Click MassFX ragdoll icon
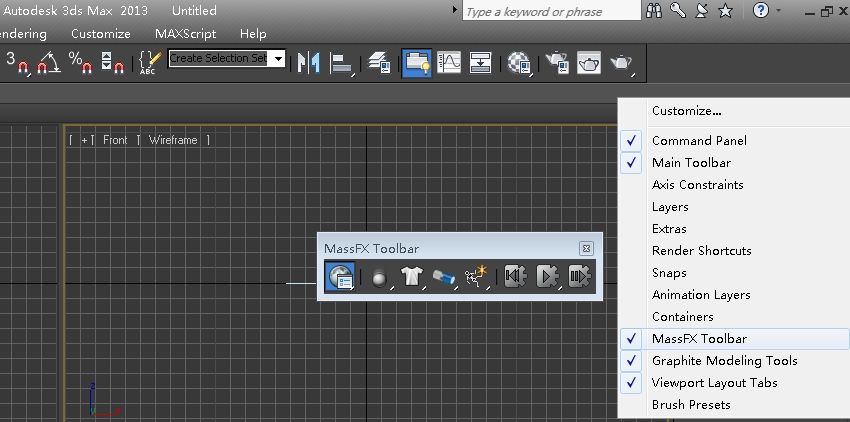850x422 pixels. tap(476, 277)
